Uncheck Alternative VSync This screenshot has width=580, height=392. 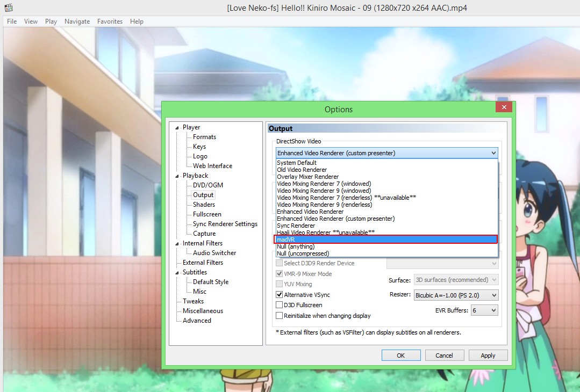point(280,295)
